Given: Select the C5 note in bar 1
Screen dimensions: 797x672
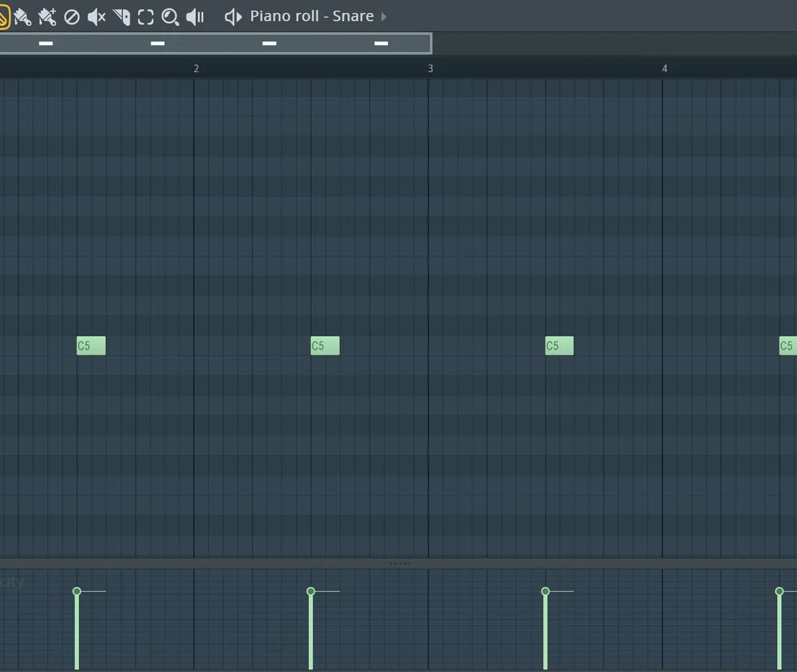Looking at the screenshot, I should click(x=91, y=345).
